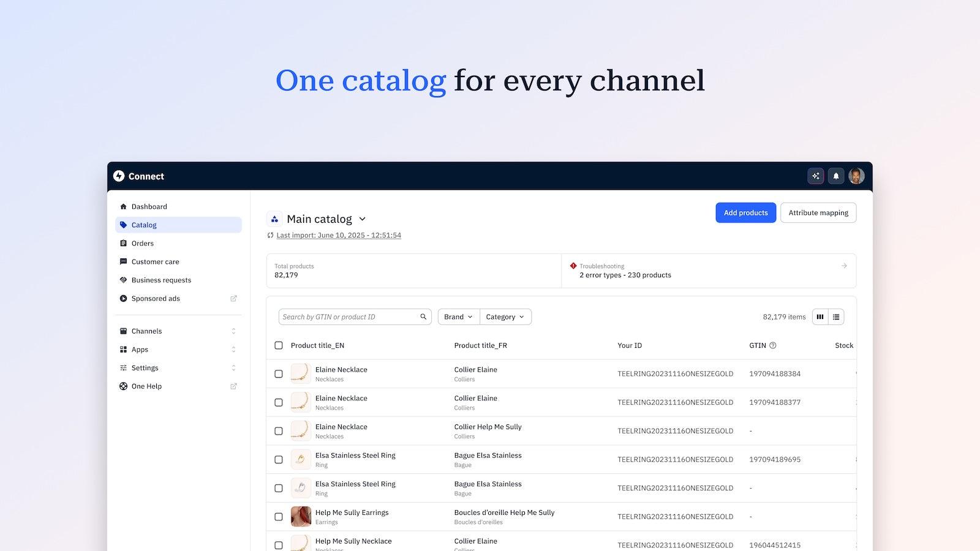Switch to list view icon
Image resolution: width=980 pixels, height=551 pixels.
point(836,317)
